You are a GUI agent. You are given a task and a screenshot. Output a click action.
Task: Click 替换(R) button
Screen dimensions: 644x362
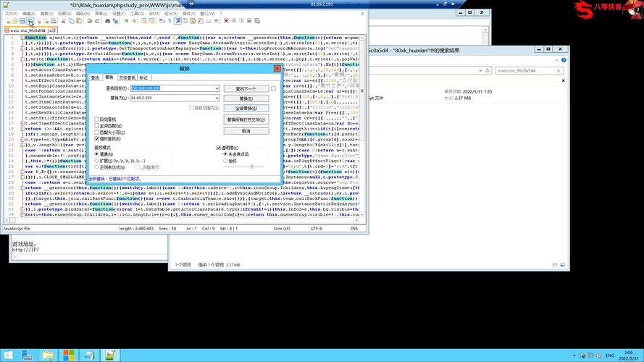(246, 98)
